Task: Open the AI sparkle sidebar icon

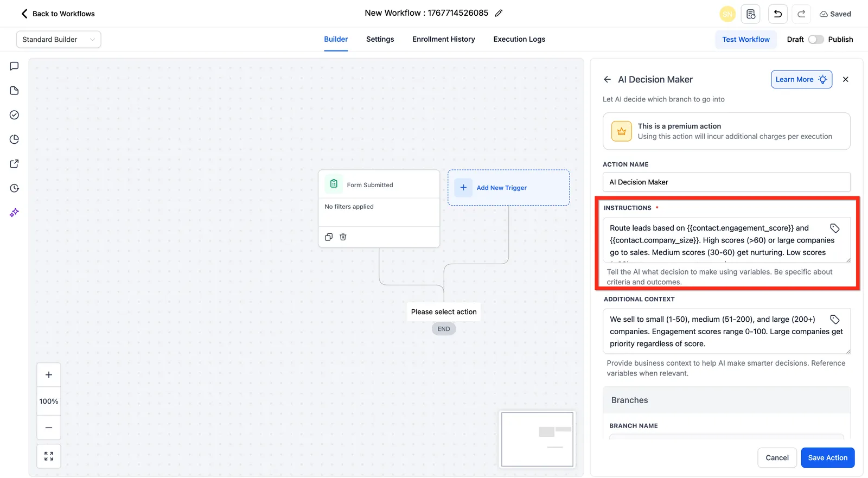Action: (x=15, y=213)
